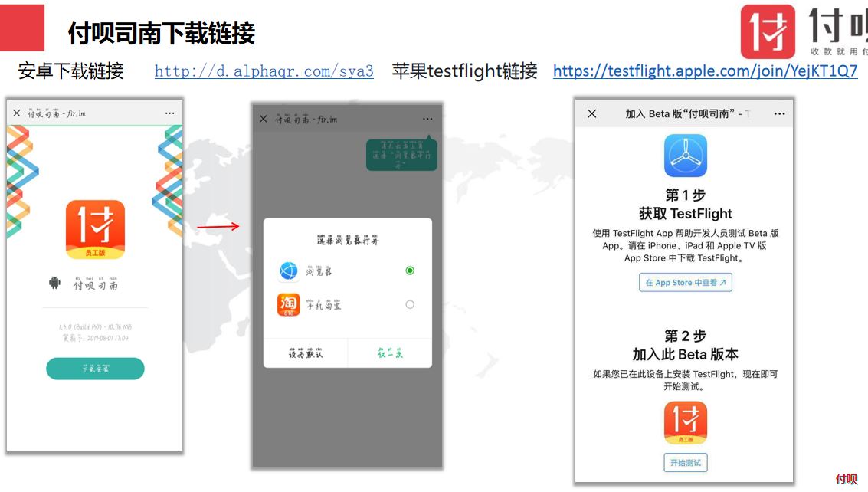Tap the 开始测试 button
The image size is (868, 492).
(686, 463)
